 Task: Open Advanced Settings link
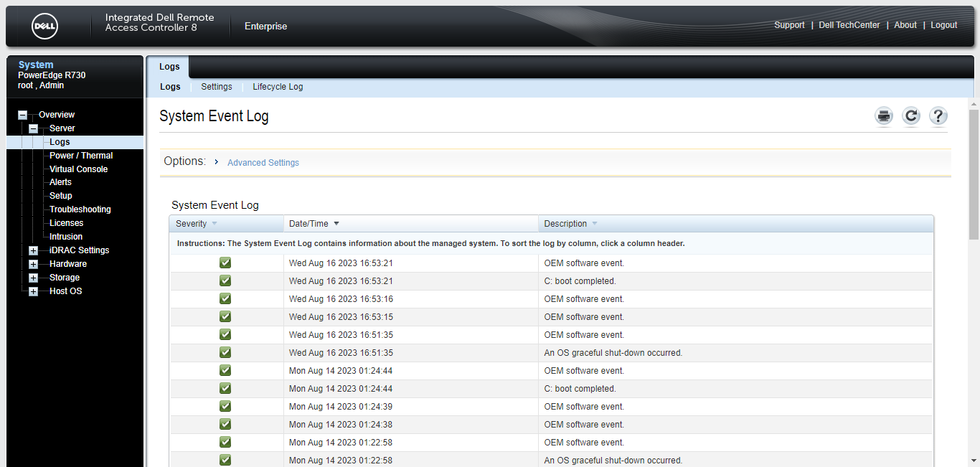point(263,163)
